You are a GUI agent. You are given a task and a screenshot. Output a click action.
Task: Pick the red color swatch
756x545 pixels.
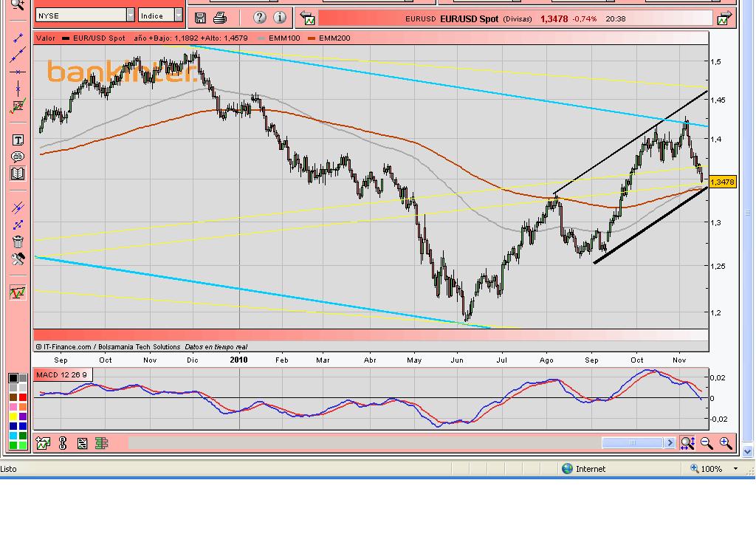click(x=23, y=397)
